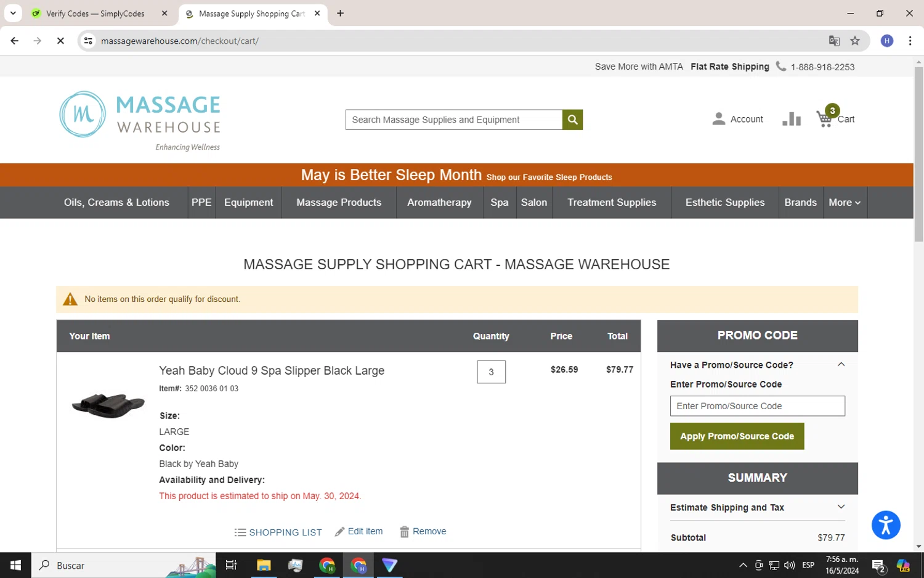Click Flat Rate Shipping link
This screenshot has height=578, width=924.
point(730,67)
